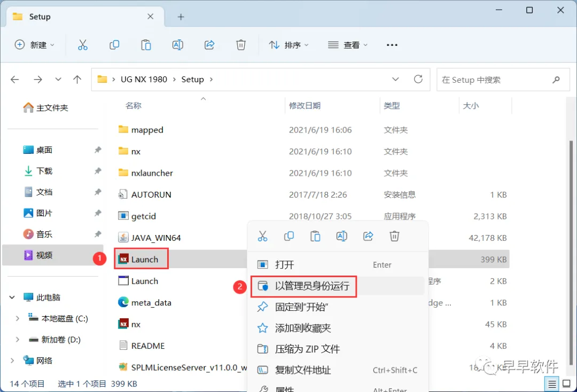The image size is (577, 392).
Task: Click the context menu Share icon
Action: click(368, 236)
